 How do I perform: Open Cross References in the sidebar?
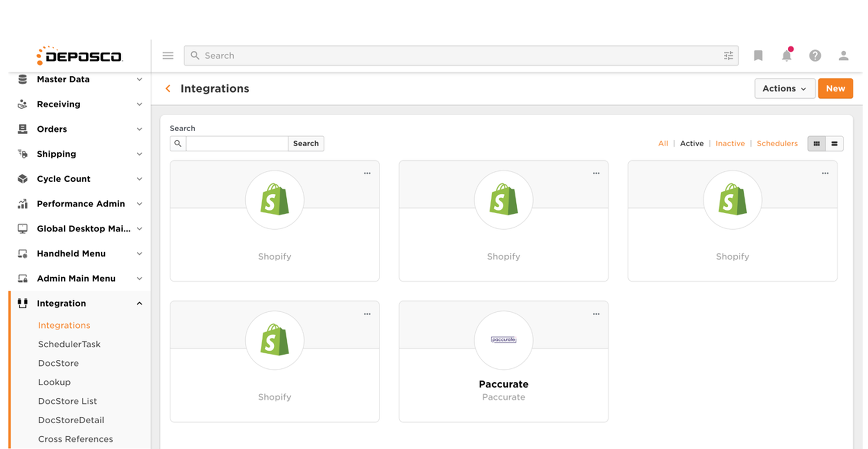coord(75,439)
